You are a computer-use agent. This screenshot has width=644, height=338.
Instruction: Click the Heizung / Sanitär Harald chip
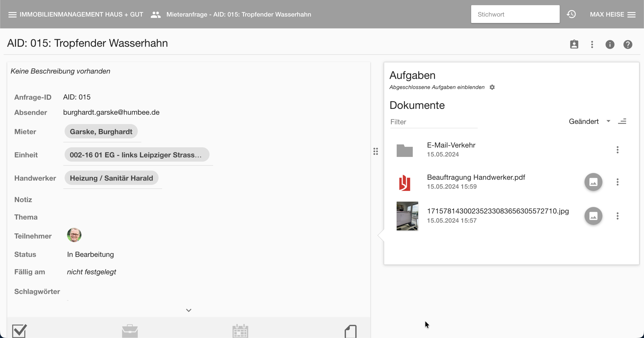tap(111, 178)
